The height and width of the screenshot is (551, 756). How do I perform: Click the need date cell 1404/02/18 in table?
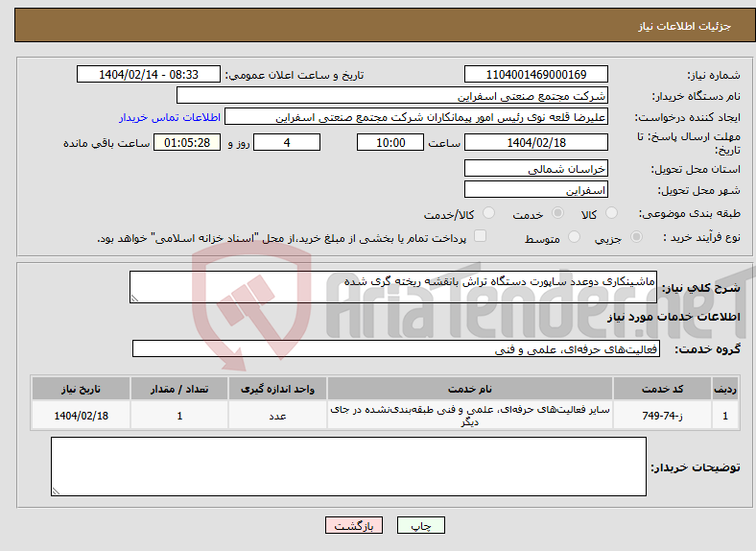pyautogui.click(x=81, y=416)
